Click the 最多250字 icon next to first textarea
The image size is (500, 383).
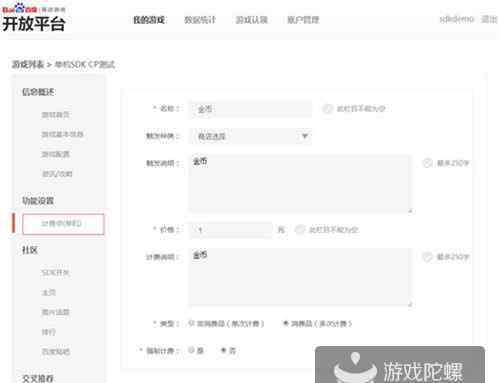[427, 163]
